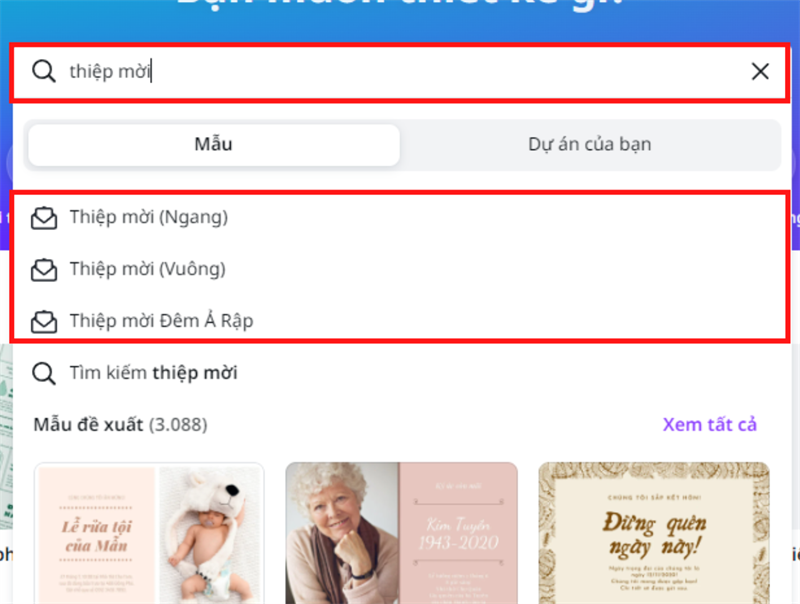Select the envelope icon next to Thiệp mời (Ngang)
The image size is (800, 604).
45,216
